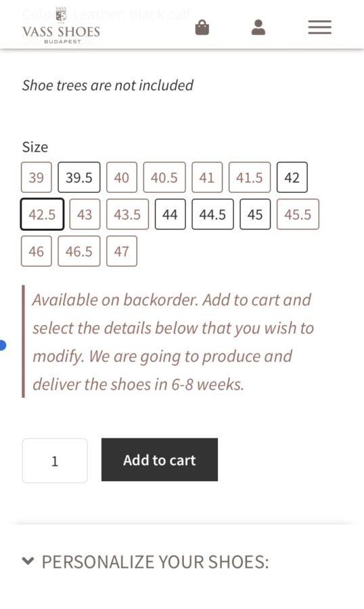
Task: Select size 46.5
Action: tap(79, 251)
